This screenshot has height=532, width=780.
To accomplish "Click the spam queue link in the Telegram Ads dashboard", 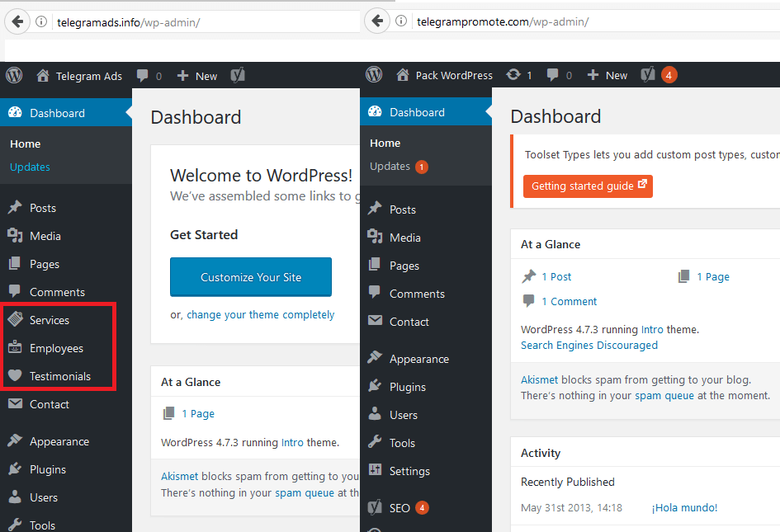I will tap(305, 492).
